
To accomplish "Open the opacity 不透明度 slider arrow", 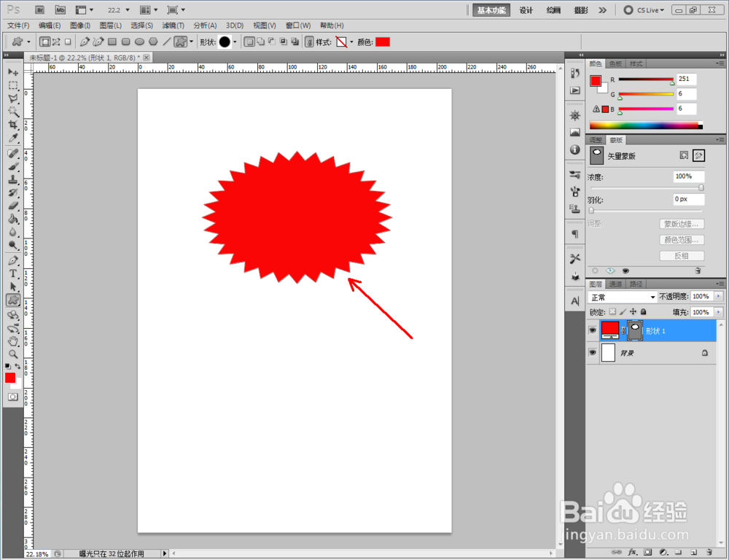I will [719, 296].
